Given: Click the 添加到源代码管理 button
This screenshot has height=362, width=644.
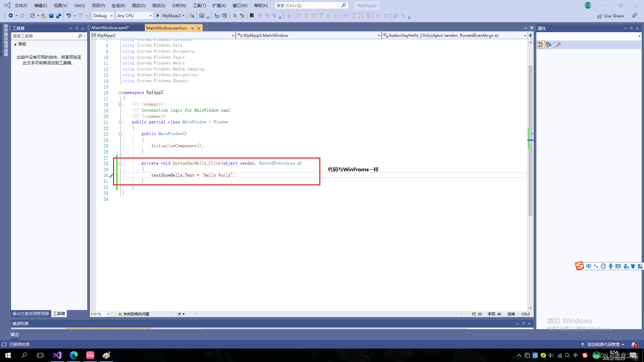Looking at the screenshot, I should (603, 344).
